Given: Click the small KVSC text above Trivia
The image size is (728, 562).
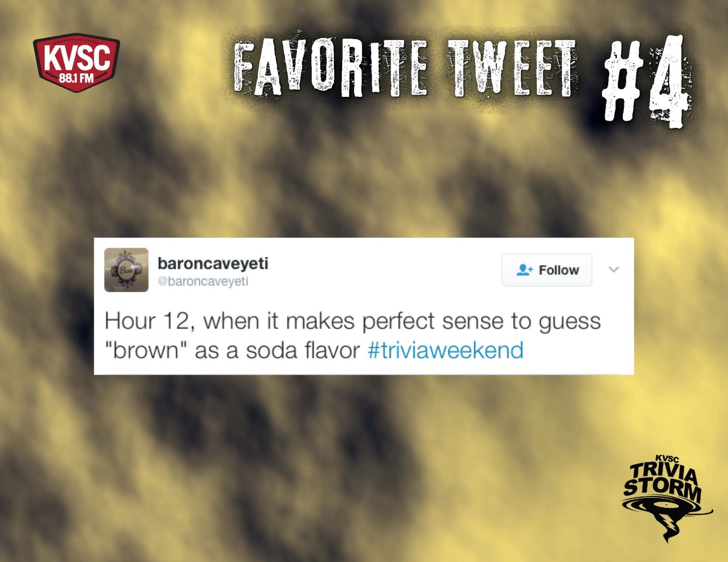Looking at the screenshot, I should click(667, 459).
